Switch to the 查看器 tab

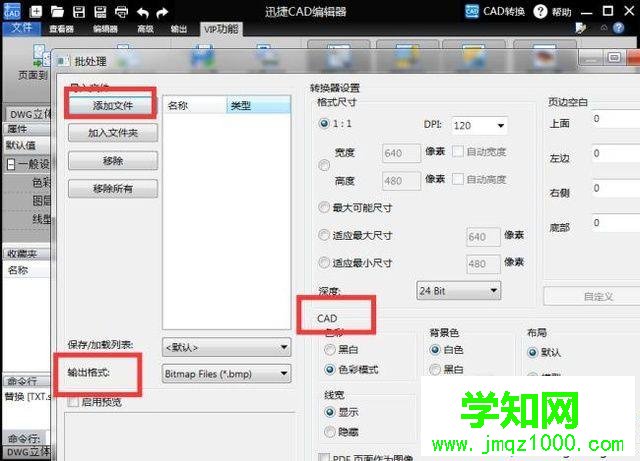(62, 29)
